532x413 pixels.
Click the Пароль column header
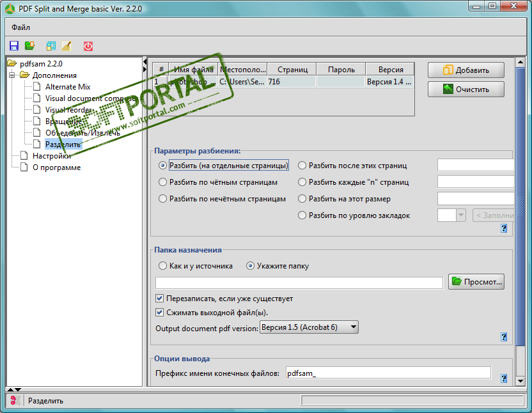341,69
